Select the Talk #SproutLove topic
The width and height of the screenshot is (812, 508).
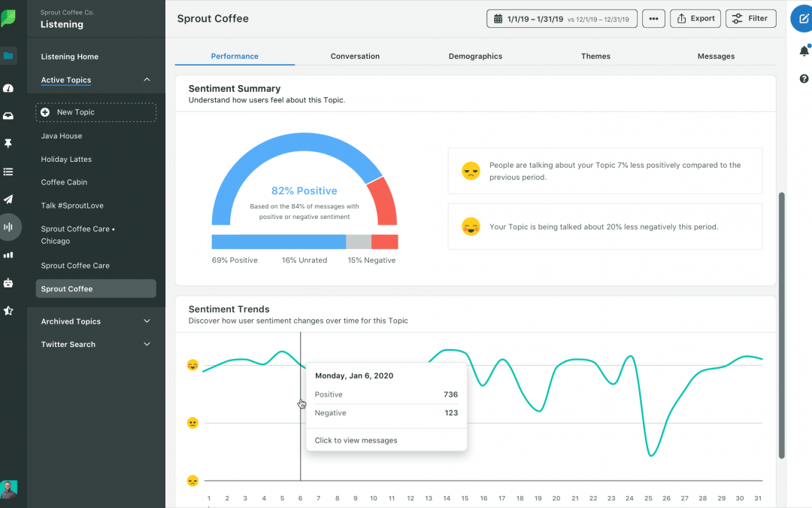[x=72, y=205]
